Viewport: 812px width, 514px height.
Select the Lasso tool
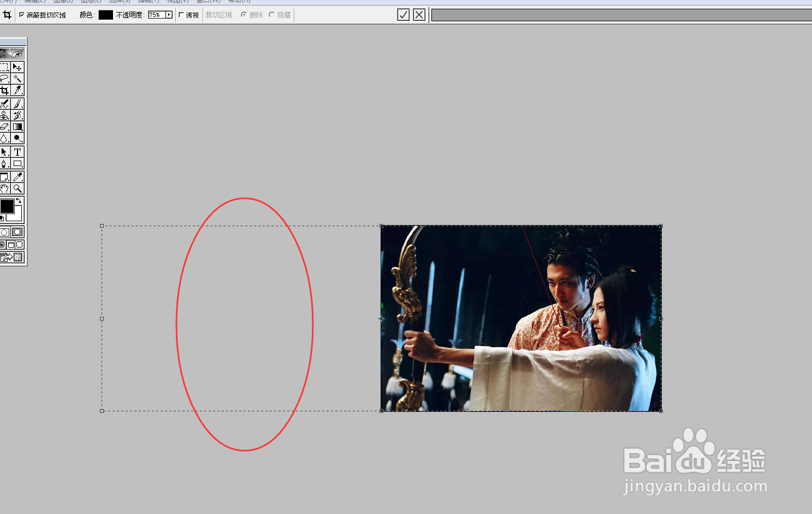click(4, 79)
